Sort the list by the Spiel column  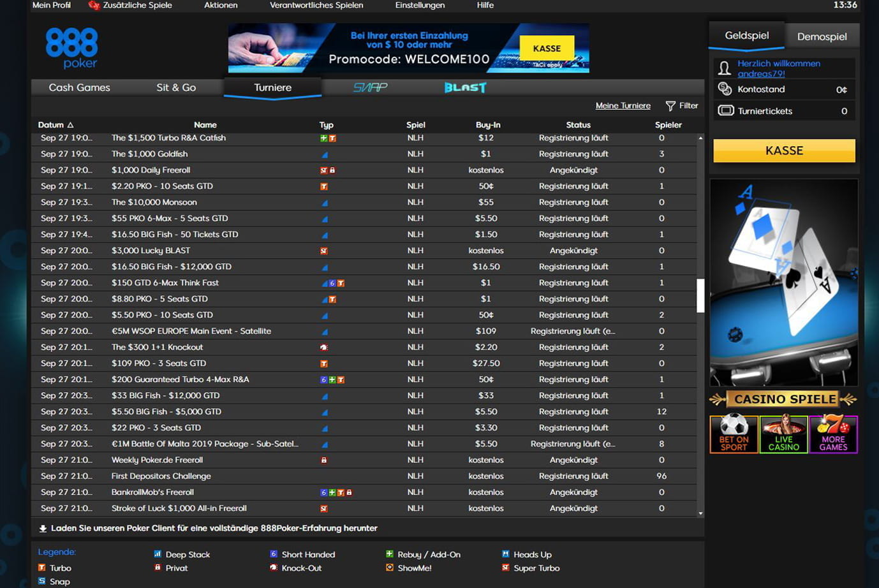pyautogui.click(x=416, y=125)
